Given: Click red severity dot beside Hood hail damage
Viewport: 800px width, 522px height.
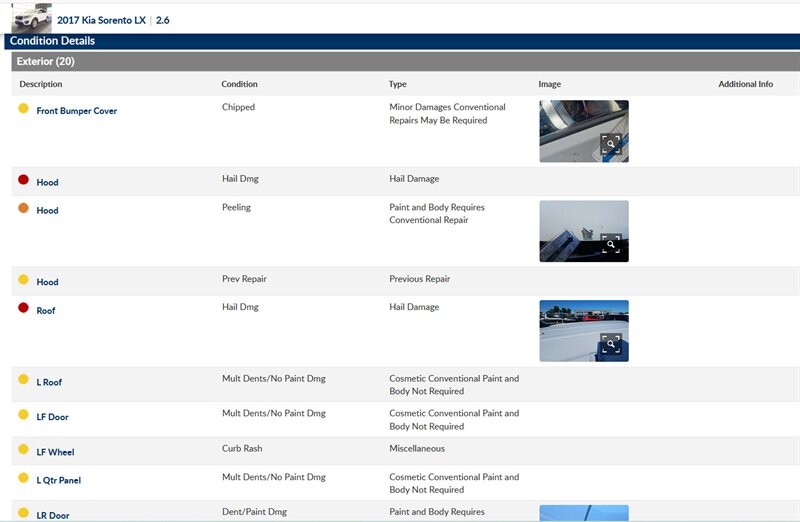Looking at the screenshot, I should coord(23,180).
